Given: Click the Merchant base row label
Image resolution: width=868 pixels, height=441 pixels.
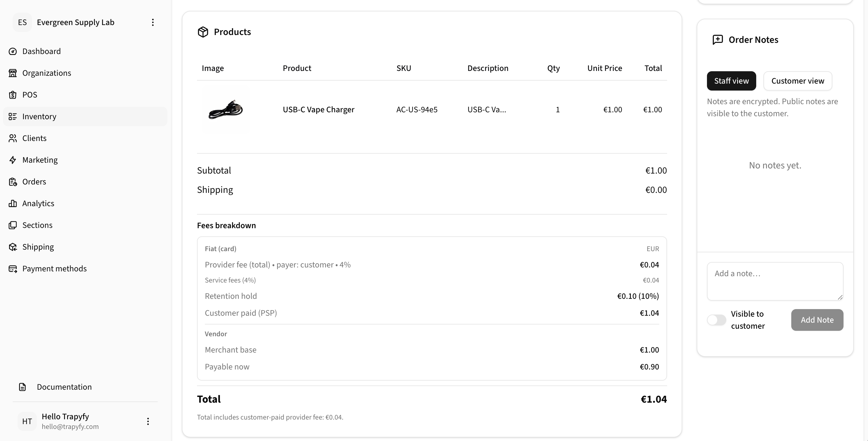Looking at the screenshot, I should coord(231,350).
